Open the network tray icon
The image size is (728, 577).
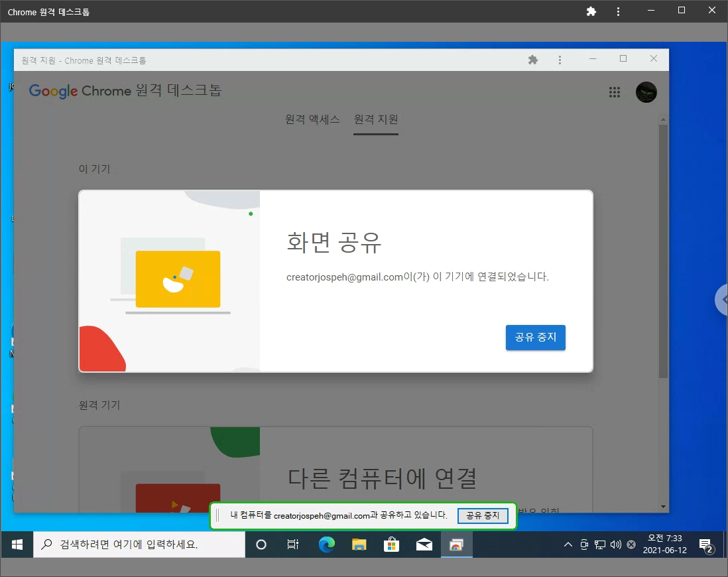[x=600, y=545]
